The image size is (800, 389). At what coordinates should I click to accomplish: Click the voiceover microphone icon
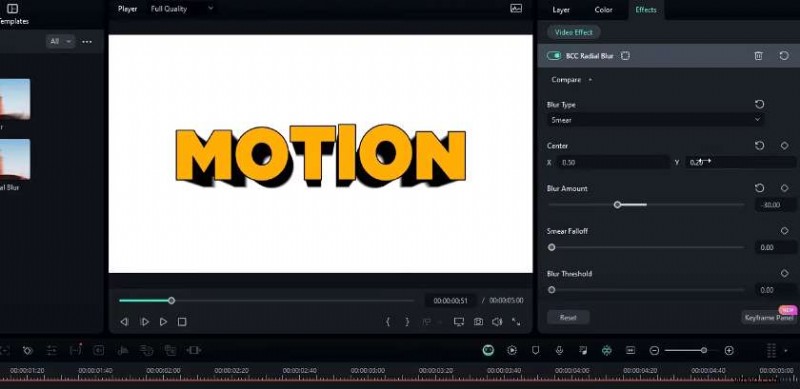coord(559,350)
